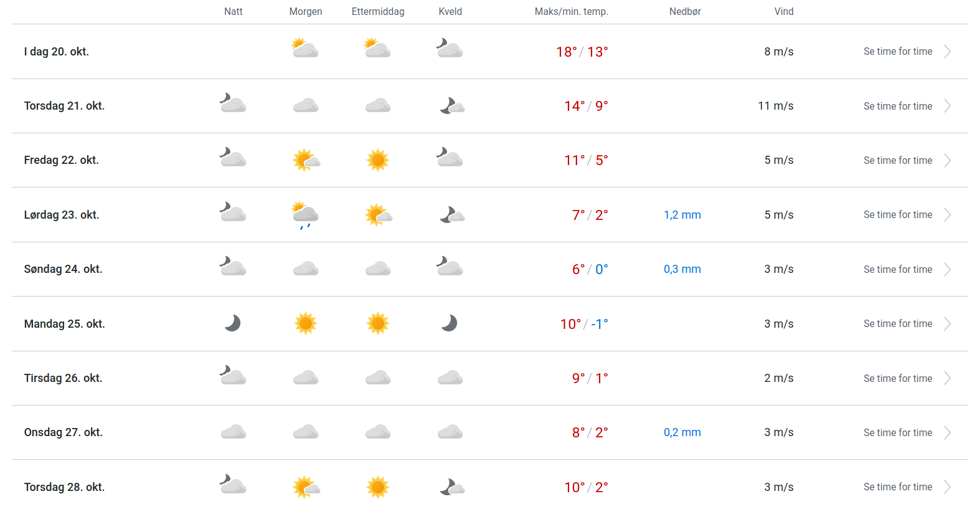Expand today's row with the chevron arrow

(x=947, y=52)
